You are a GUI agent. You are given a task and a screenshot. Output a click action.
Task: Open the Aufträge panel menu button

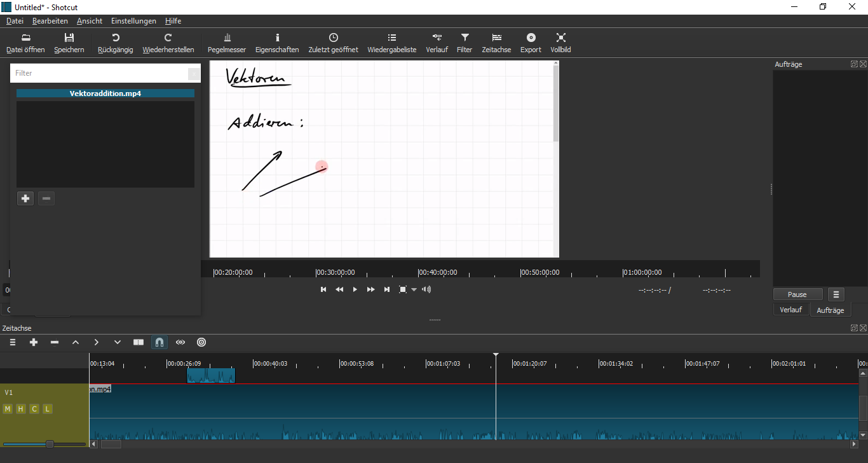[x=836, y=294]
